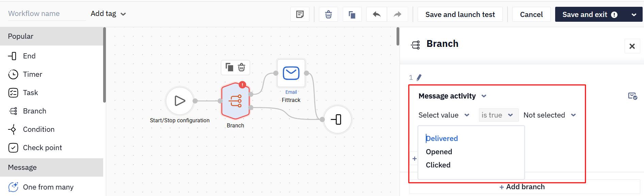Click the left sidebar scrollbar
The image size is (644, 196).
tap(104, 65)
